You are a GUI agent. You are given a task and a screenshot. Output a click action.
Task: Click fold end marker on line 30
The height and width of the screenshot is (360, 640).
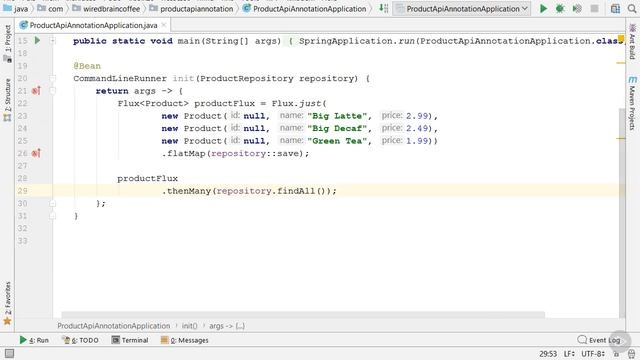[x=52, y=203]
